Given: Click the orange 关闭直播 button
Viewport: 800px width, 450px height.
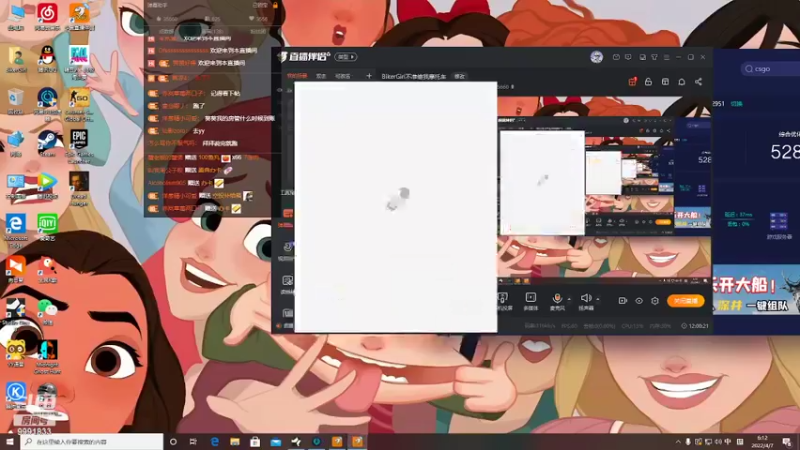Looking at the screenshot, I should 686,301.
